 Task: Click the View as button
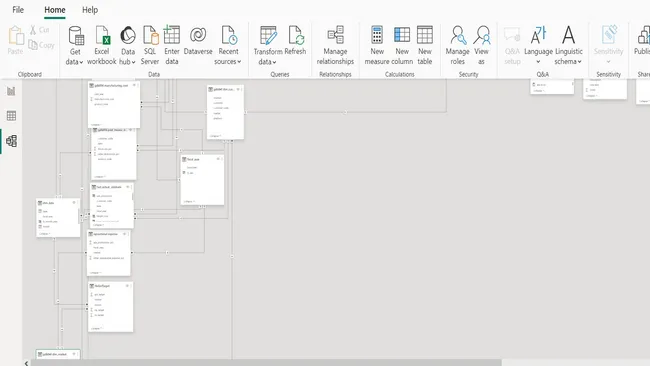tap(481, 45)
